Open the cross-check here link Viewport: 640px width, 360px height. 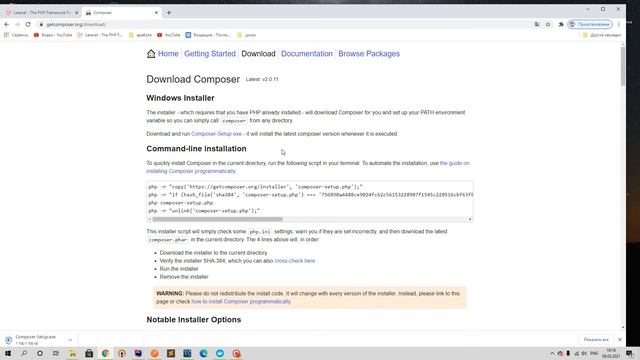coord(295,261)
